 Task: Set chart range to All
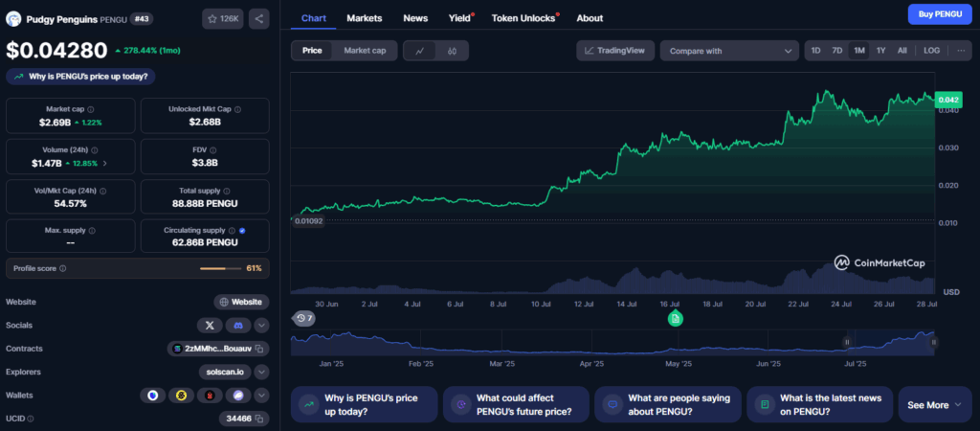[902, 51]
